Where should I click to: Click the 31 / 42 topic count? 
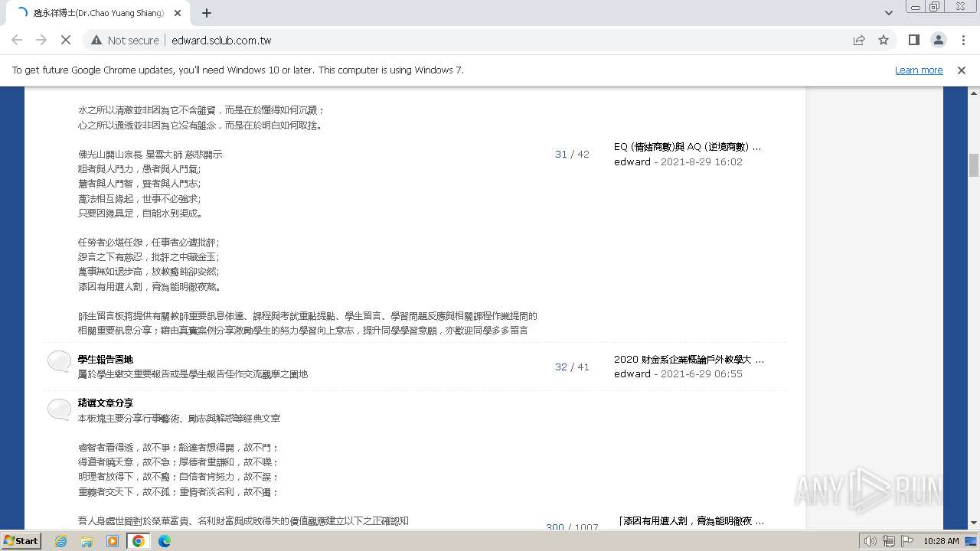coord(572,154)
